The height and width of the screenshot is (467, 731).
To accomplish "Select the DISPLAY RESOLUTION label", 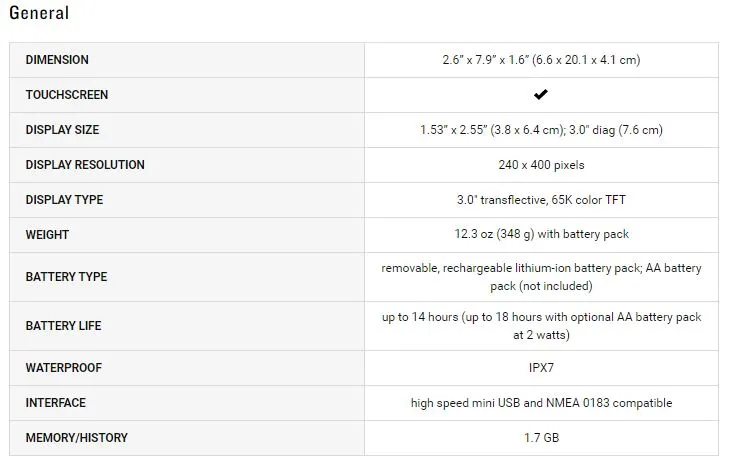I will [85, 165].
